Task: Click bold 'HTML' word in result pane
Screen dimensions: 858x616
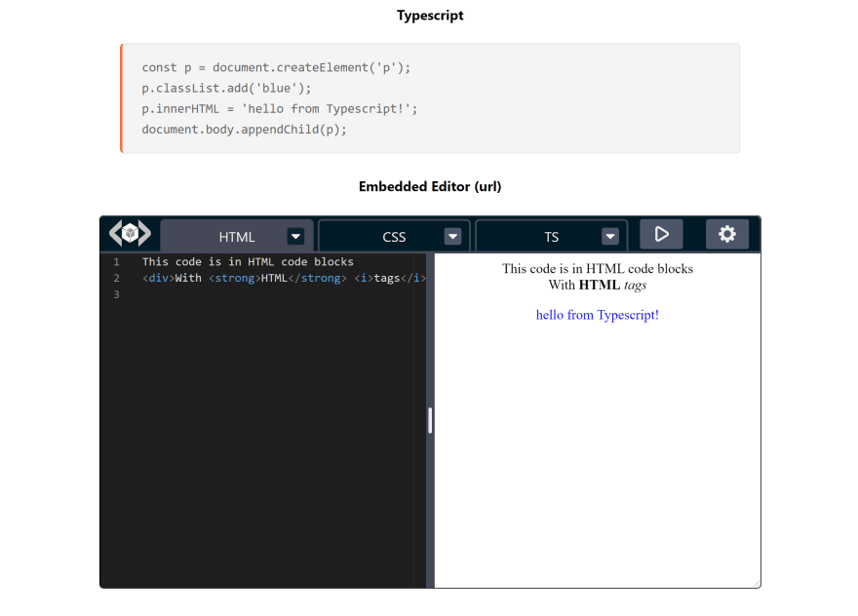Action: pyautogui.click(x=600, y=285)
